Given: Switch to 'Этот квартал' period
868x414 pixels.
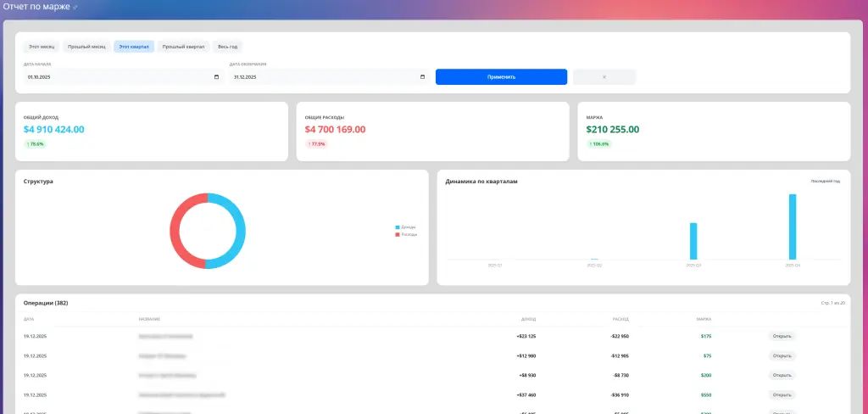Looking at the screenshot, I should click(134, 47).
